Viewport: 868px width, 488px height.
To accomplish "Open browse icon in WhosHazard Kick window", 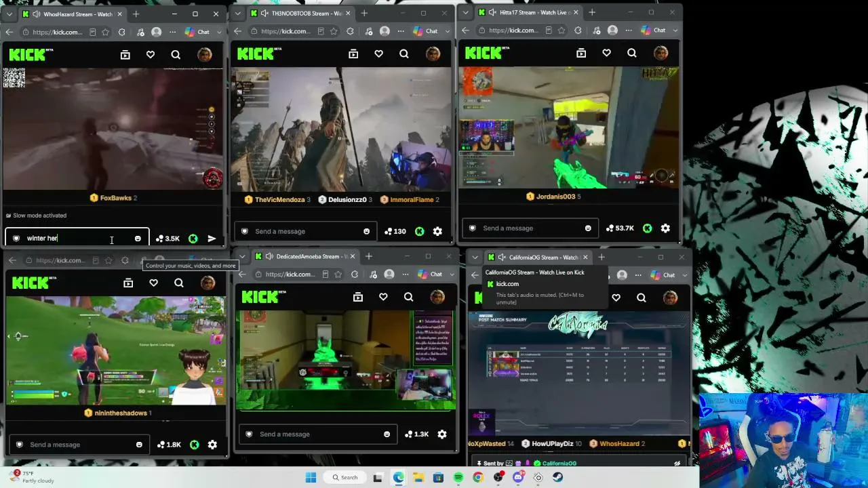I will (x=125, y=55).
